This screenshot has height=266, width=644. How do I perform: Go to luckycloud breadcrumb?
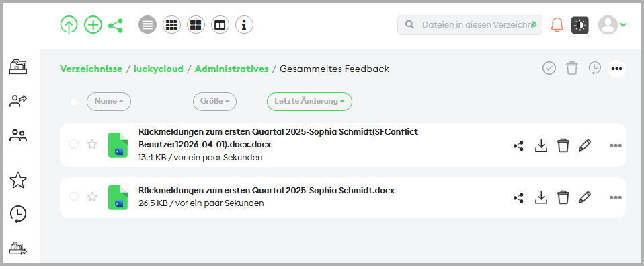(159, 69)
